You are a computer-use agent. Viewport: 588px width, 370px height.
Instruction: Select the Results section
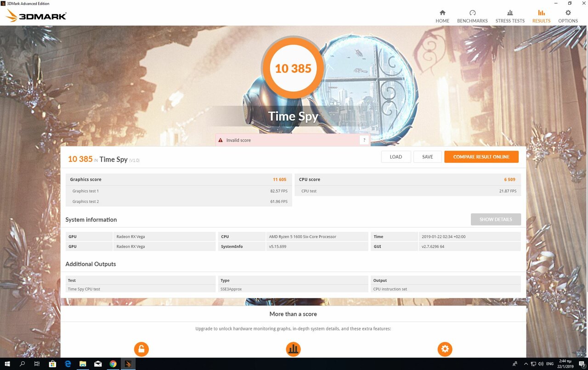pos(541,17)
